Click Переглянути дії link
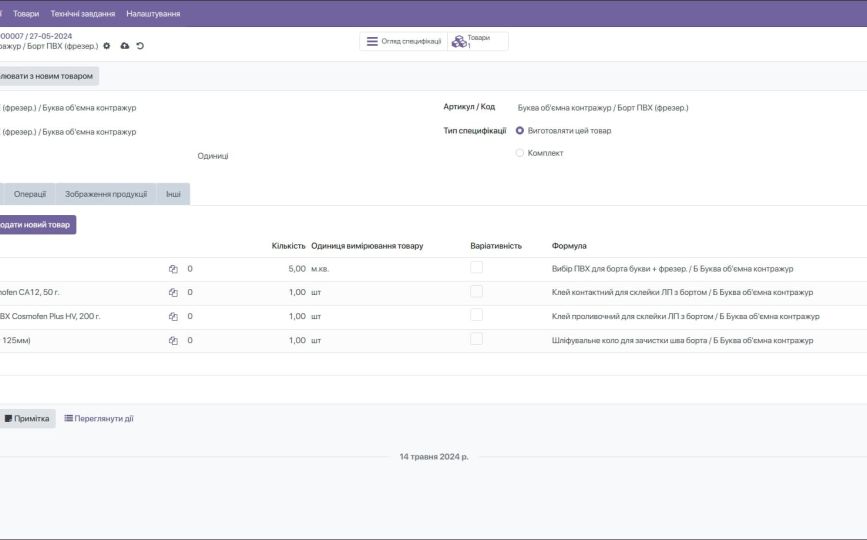Screen dimensions: 867x540 coord(99,418)
